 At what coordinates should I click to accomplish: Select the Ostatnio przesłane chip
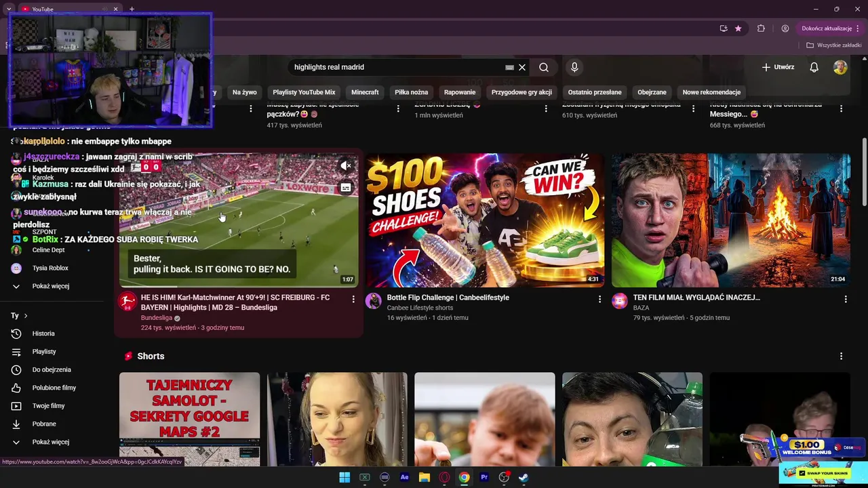[x=595, y=92]
